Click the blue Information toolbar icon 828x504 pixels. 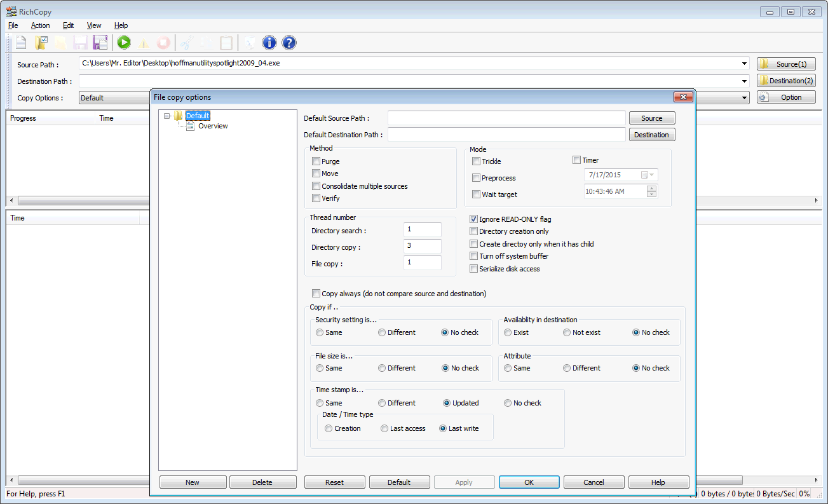point(269,43)
